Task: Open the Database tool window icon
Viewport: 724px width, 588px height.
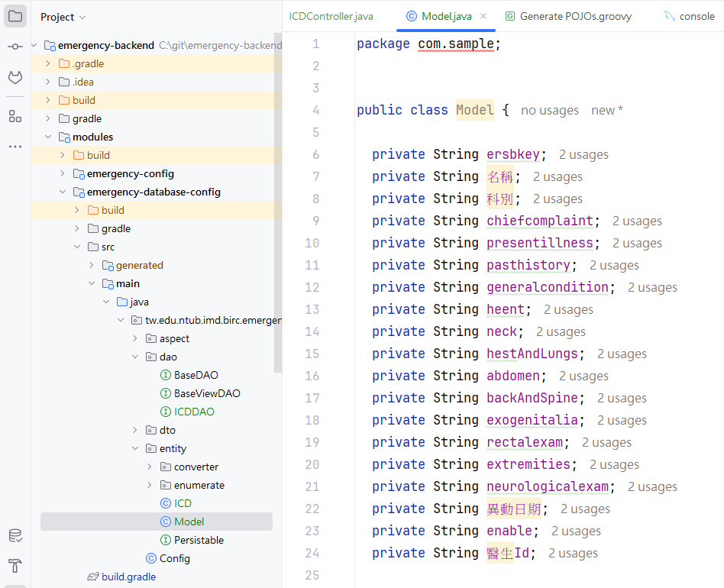Action: [15, 536]
